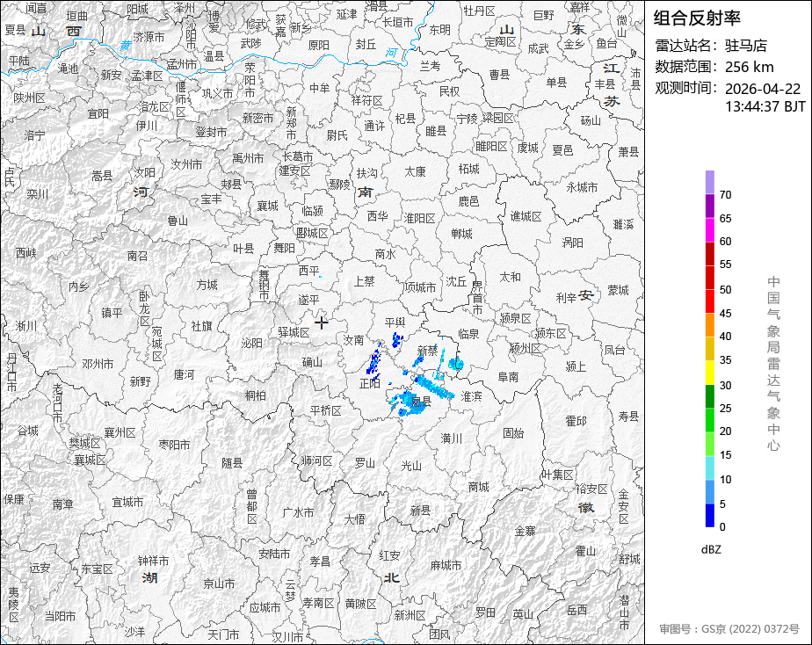This screenshot has height=645, width=812.
Task: Pick the purple legend band between 65 and 70
Action: point(709,206)
